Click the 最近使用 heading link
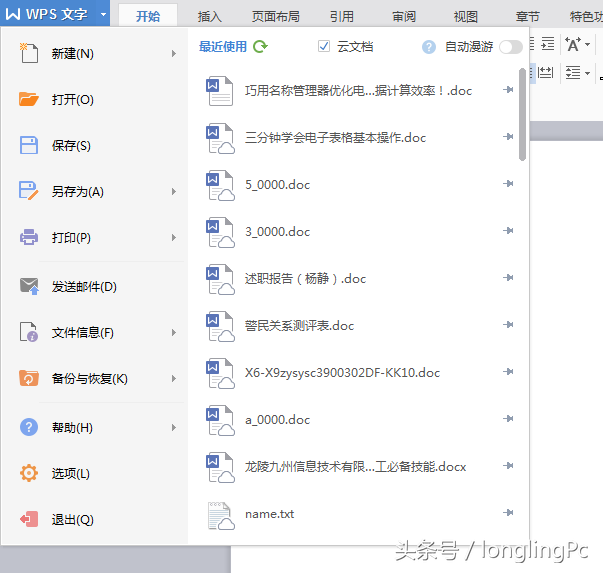Image resolution: width=603 pixels, height=573 pixels. click(223, 47)
